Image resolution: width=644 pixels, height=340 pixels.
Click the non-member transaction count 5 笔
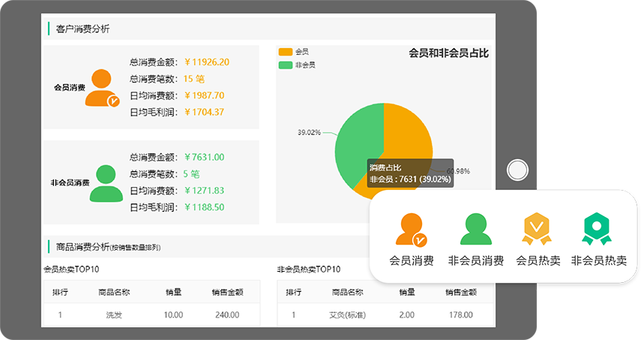point(191,174)
